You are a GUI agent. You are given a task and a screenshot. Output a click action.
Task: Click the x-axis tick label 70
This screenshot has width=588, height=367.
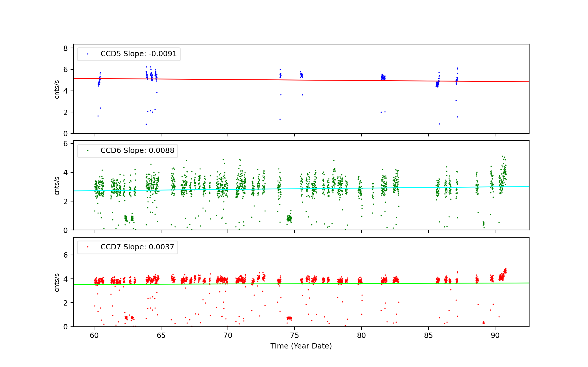coord(228,336)
